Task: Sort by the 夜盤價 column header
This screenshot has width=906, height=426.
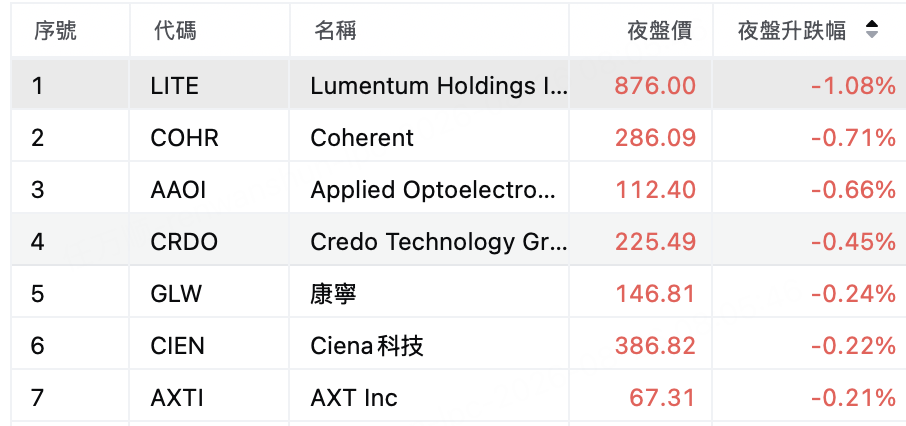Action: pos(660,31)
